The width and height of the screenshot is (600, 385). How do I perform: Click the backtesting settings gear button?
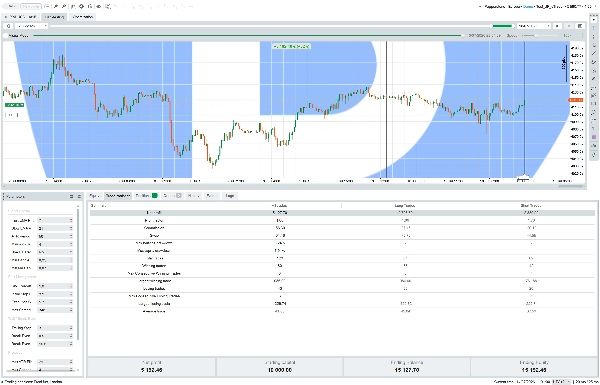coord(8,26)
